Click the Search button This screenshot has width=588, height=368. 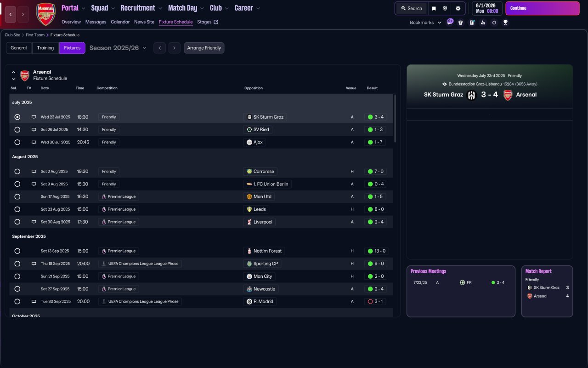tap(411, 8)
